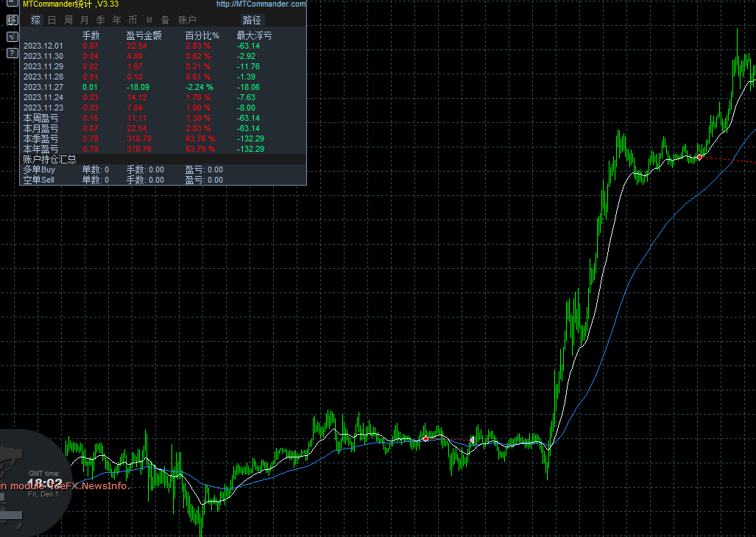Click the 移 move-panel icon
This screenshot has width=756, height=537.
[x=12, y=20]
